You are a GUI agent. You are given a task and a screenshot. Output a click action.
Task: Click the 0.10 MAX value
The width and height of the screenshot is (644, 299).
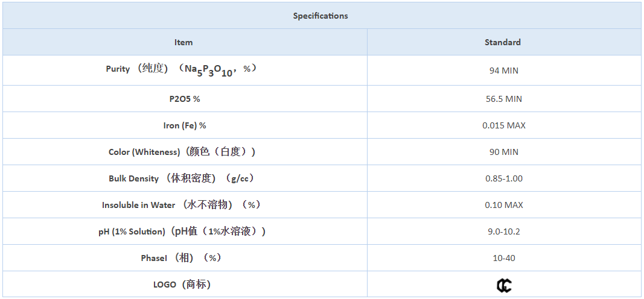coord(503,205)
